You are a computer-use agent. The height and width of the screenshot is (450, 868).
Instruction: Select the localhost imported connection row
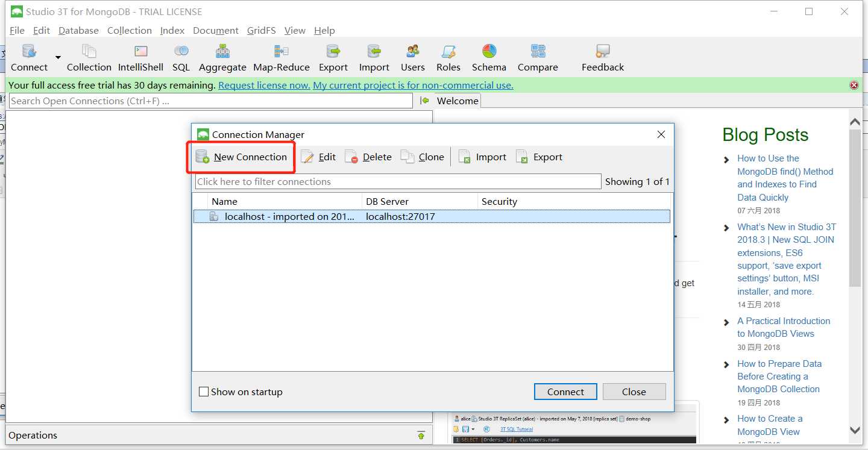(432, 216)
